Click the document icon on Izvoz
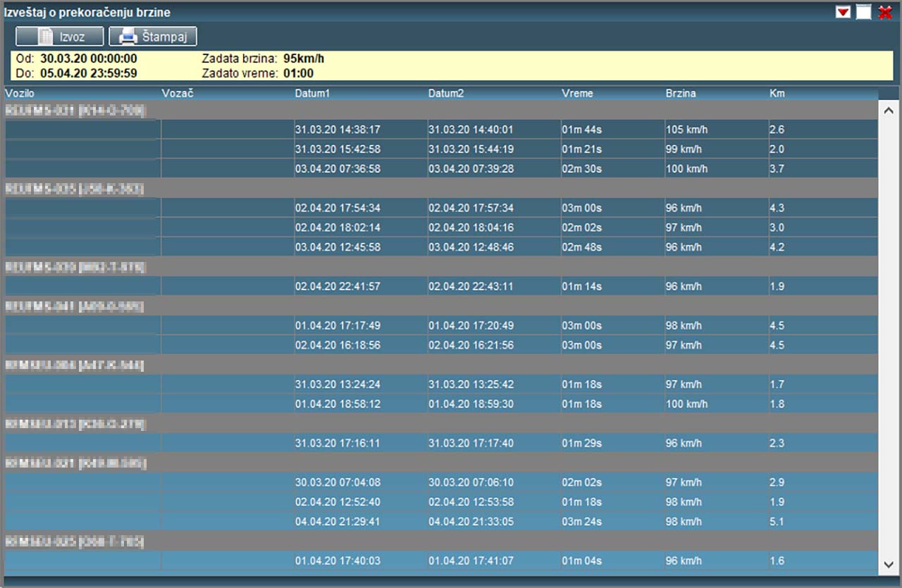This screenshot has width=902, height=588. coord(45,37)
